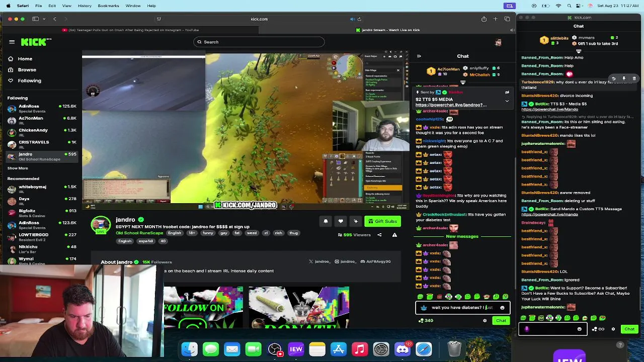644x362 pixels.
Task: Open the emoji picker in main chat input
Action: click(502, 308)
